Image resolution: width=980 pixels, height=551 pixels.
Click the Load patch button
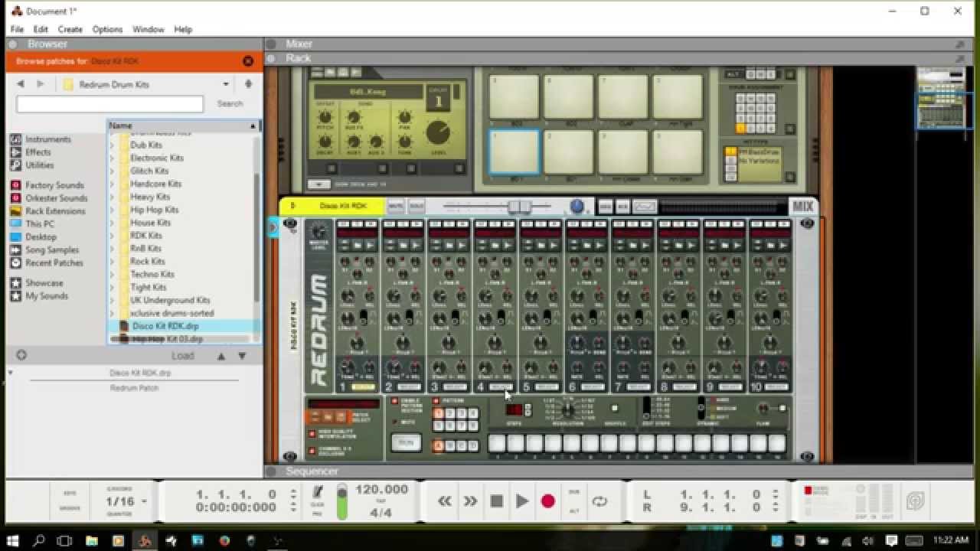[x=183, y=356]
